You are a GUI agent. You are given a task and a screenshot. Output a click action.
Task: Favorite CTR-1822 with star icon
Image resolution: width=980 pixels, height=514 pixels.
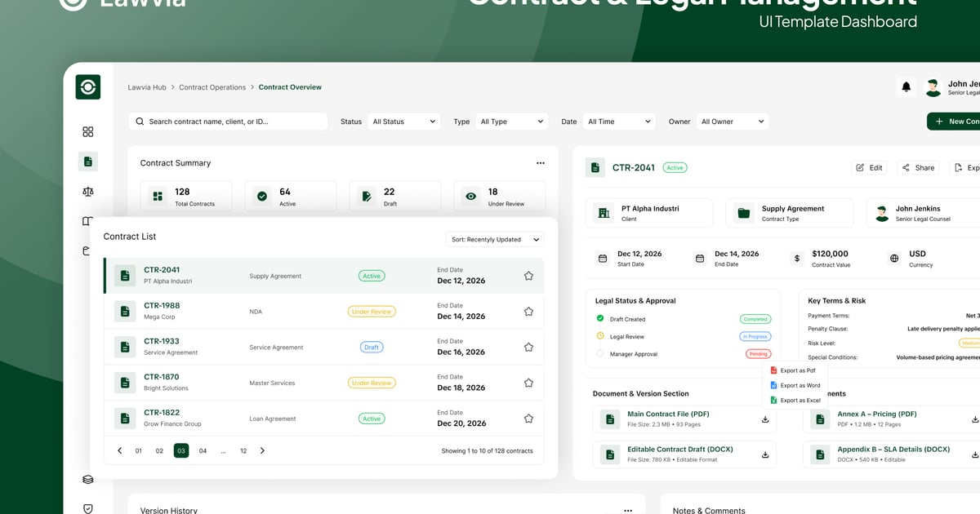click(x=528, y=419)
